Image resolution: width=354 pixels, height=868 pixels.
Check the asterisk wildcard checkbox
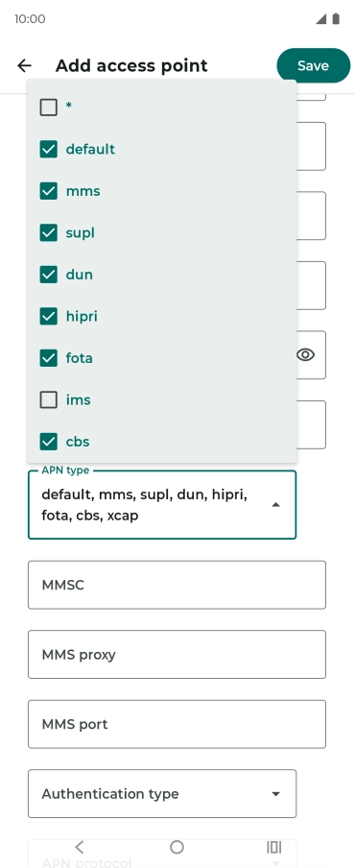[49, 108]
